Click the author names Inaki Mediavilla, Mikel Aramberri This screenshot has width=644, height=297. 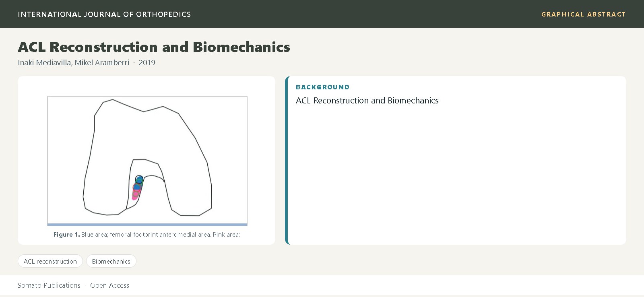(74, 62)
